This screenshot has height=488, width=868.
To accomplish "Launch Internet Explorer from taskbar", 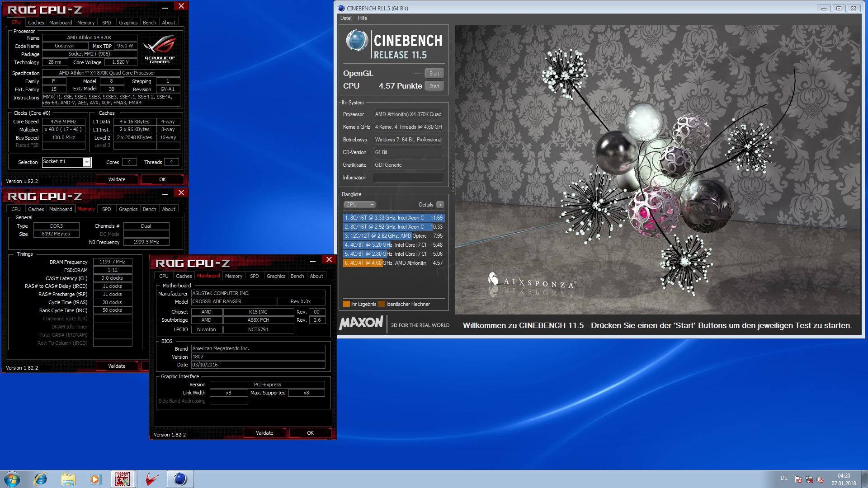I will tap(41, 479).
